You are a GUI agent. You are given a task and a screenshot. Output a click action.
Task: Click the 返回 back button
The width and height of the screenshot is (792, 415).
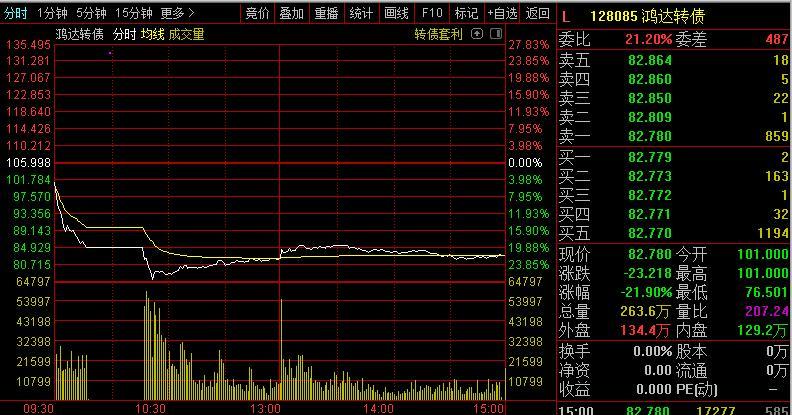coord(538,13)
